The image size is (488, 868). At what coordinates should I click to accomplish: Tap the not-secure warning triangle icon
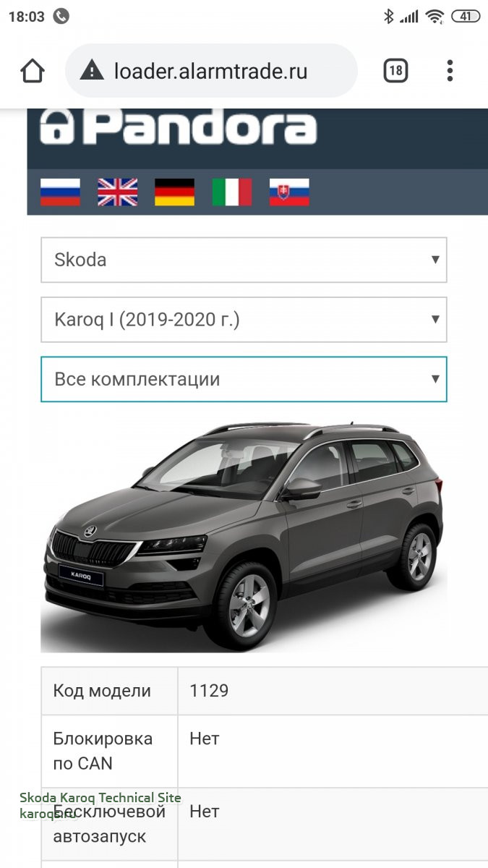tap(92, 71)
